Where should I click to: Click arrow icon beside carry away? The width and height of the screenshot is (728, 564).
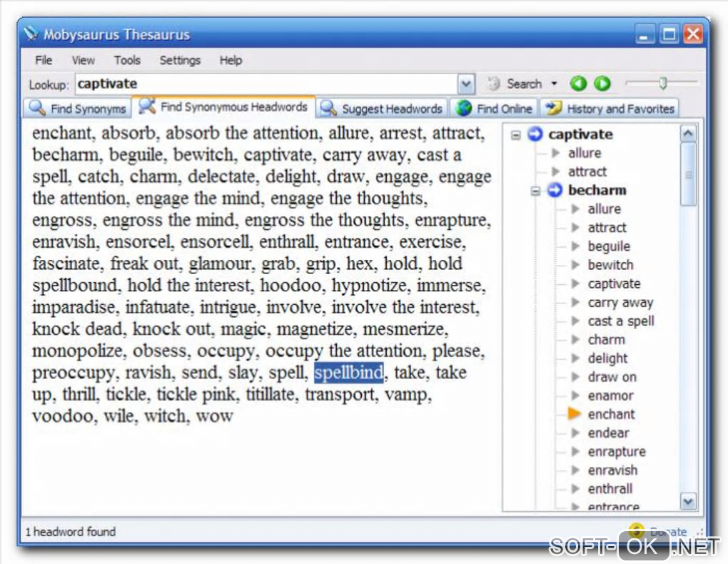pyautogui.click(x=575, y=302)
